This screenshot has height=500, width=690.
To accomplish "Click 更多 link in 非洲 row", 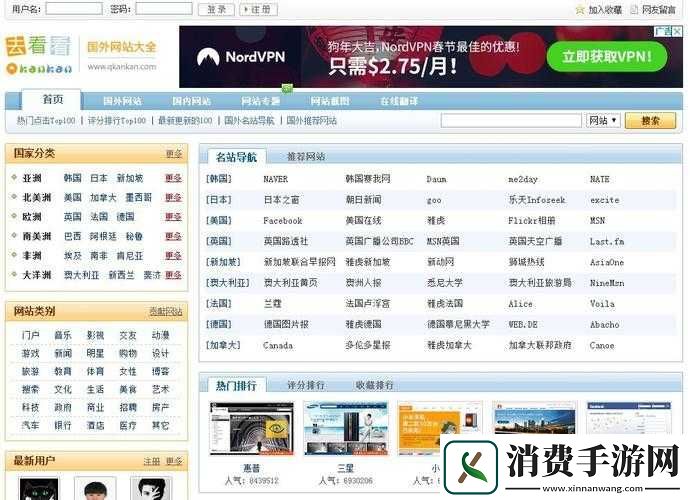I will [x=173, y=255].
